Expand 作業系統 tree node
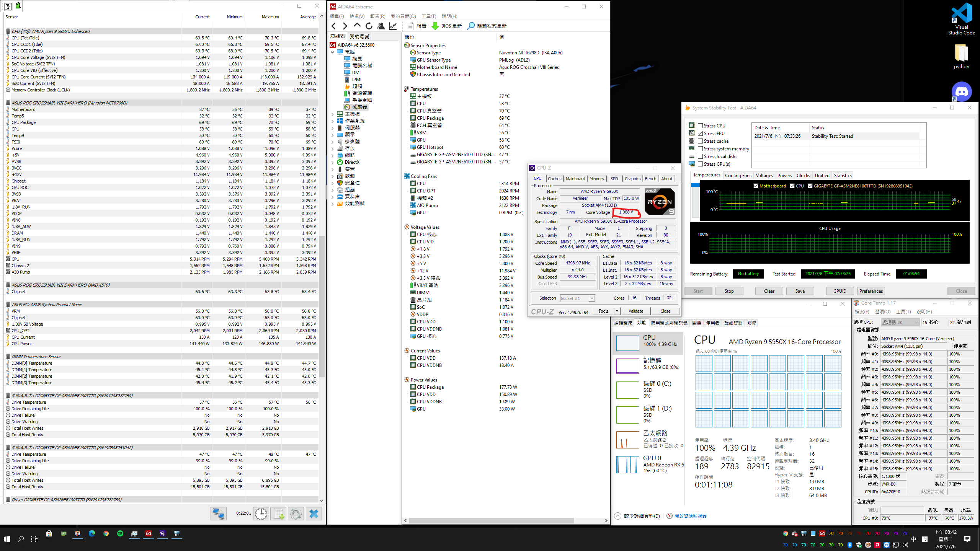 (x=333, y=121)
